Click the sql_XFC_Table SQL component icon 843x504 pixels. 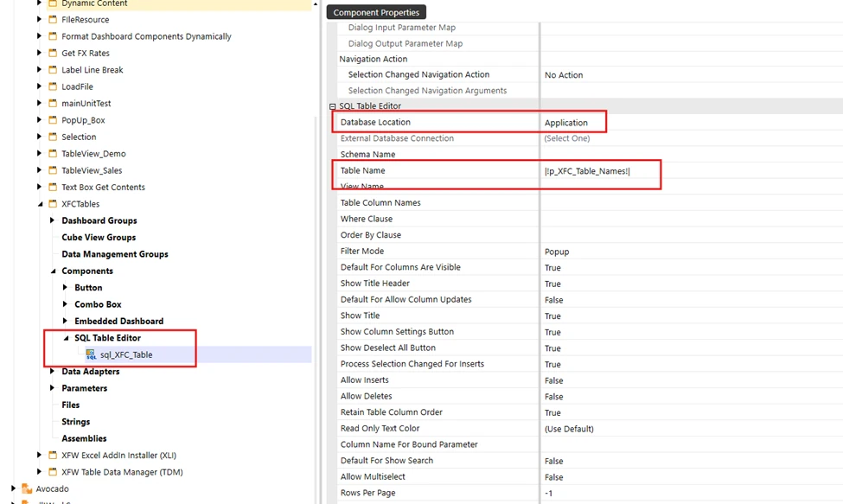coord(91,354)
